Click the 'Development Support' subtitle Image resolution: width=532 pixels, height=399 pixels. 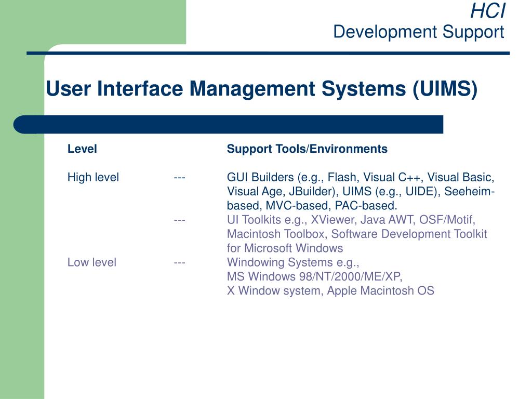click(x=418, y=32)
